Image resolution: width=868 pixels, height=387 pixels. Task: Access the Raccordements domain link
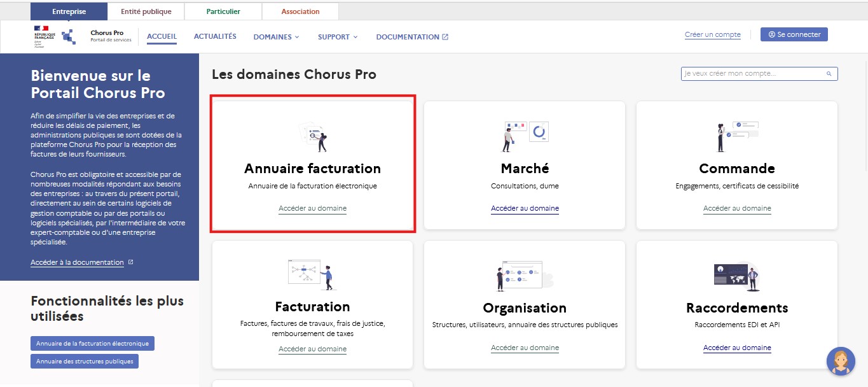pos(737,348)
